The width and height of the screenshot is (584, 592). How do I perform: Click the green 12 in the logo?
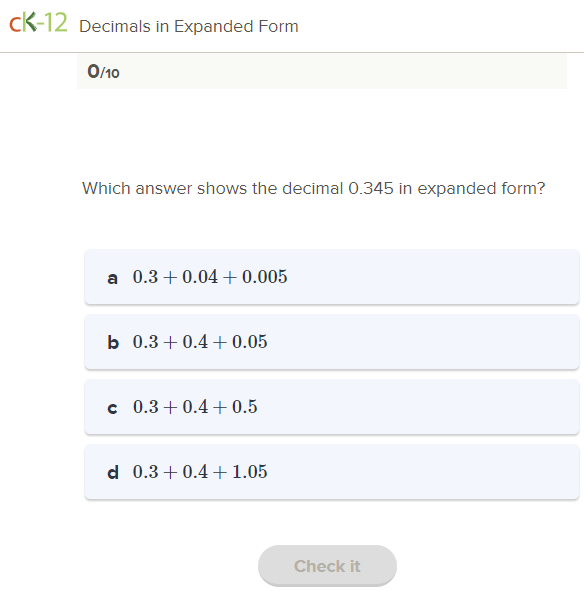pyautogui.click(x=55, y=23)
